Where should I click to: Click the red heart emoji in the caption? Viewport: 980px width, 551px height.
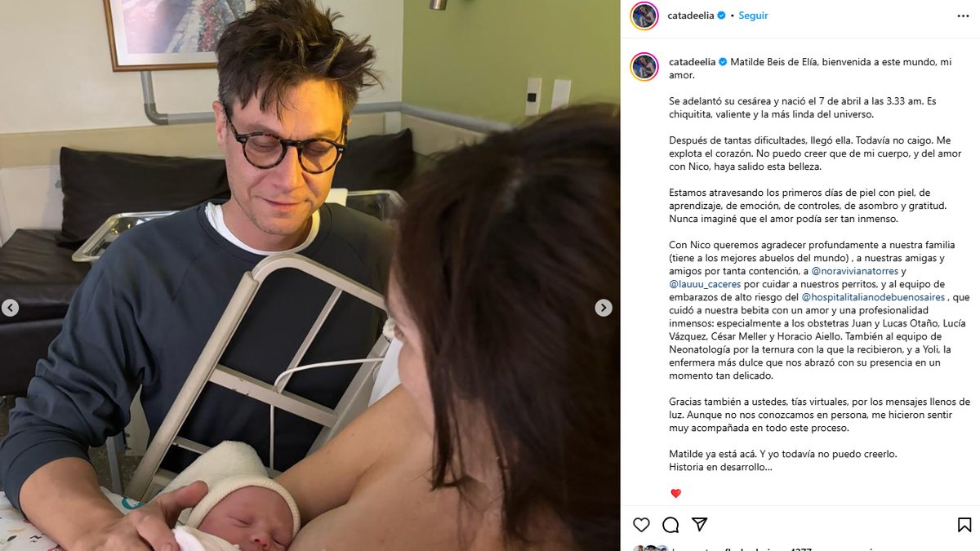[x=675, y=494]
